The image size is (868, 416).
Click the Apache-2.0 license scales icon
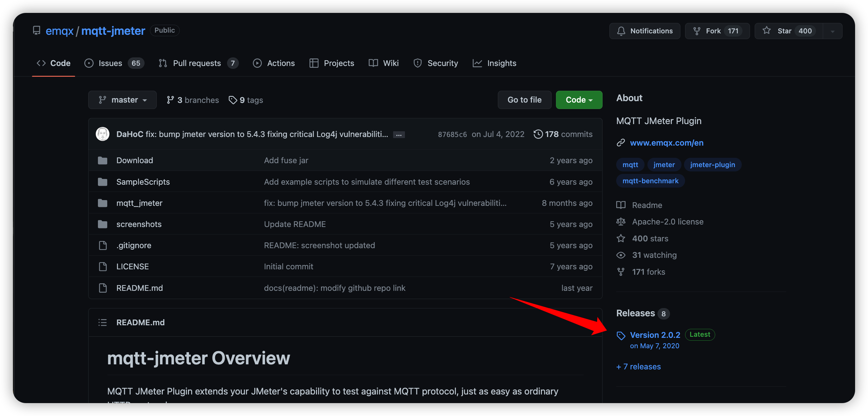(621, 222)
